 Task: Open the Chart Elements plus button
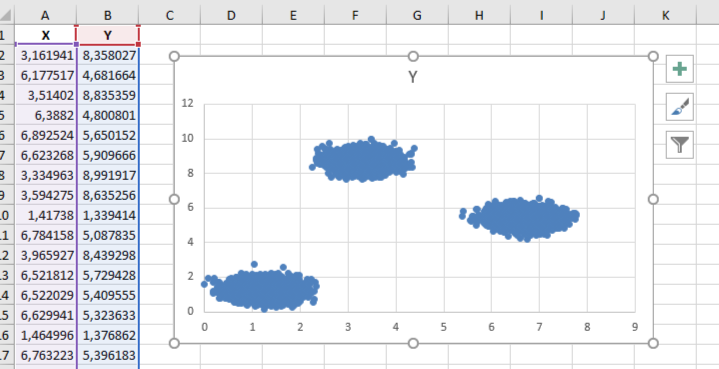680,69
